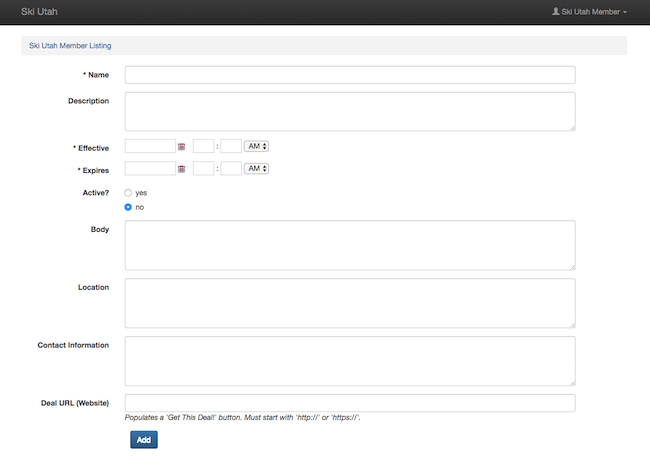The image size is (650, 471).
Task: Select the 'no' Active radio button
Action: pyautogui.click(x=128, y=207)
